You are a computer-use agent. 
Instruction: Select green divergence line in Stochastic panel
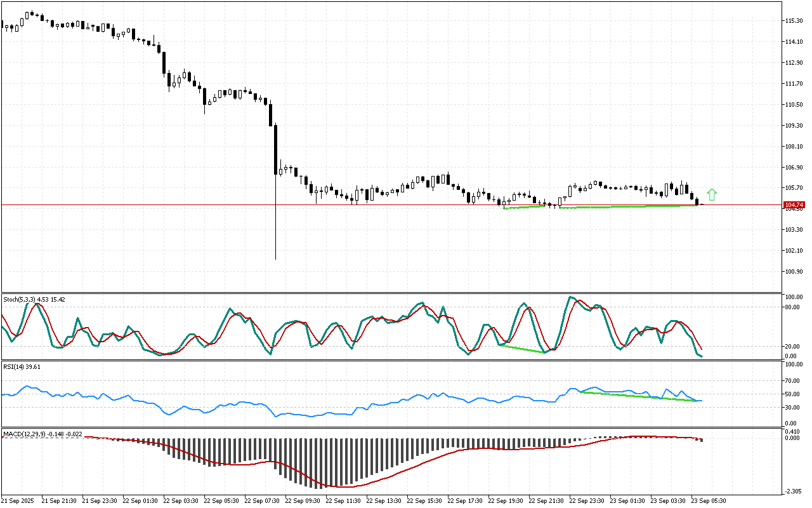coord(521,349)
